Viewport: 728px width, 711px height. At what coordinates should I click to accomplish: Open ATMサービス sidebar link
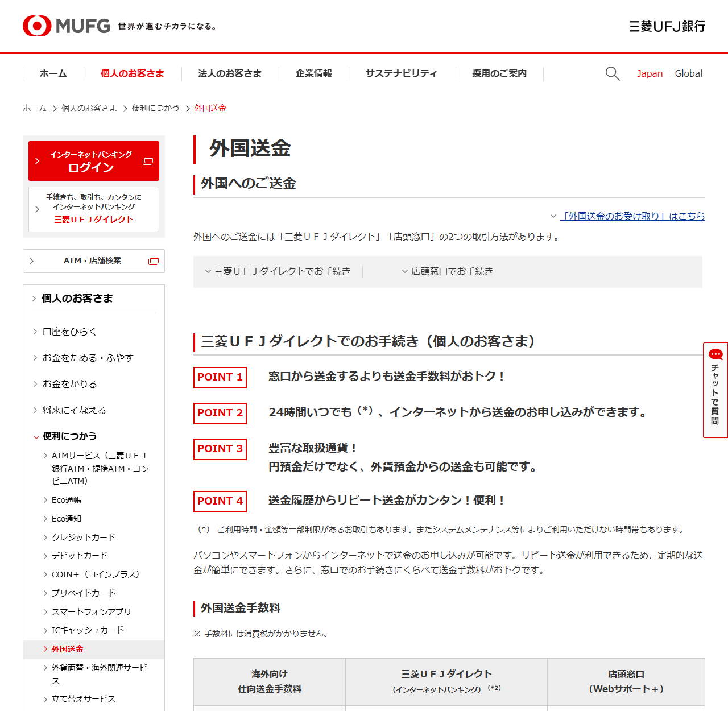tap(100, 468)
